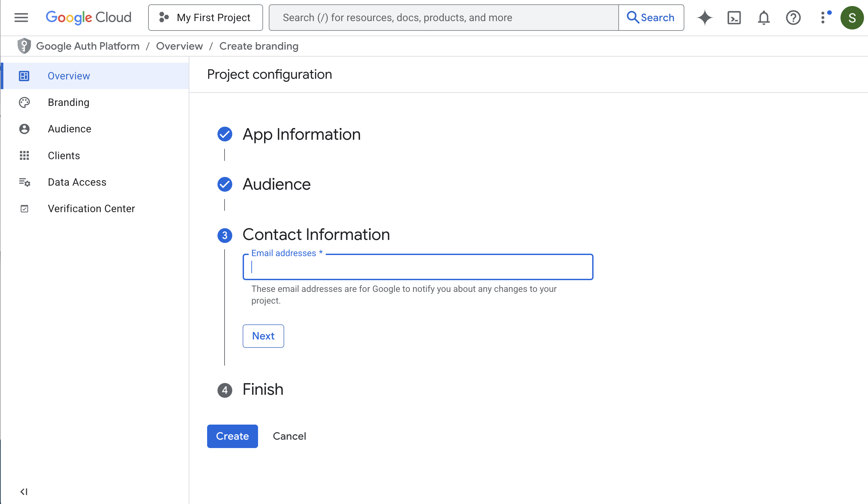Expand the Finish step
Screen dimensions: 868x504
click(262, 390)
